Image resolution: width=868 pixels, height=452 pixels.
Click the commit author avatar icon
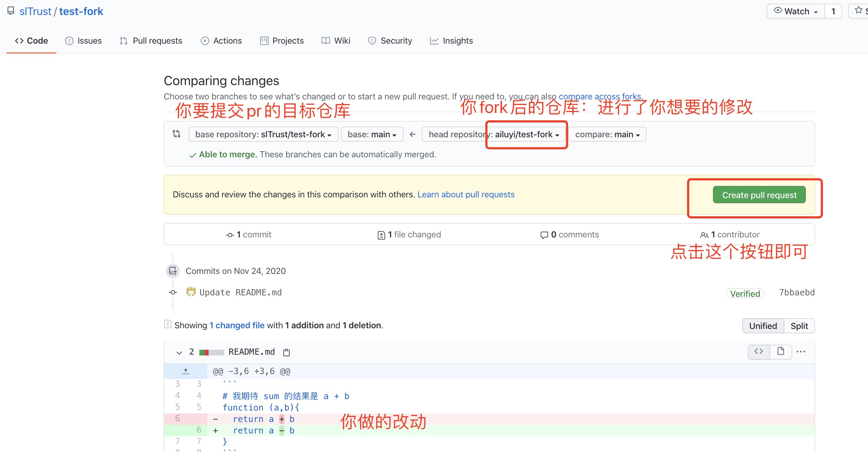pyautogui.click(x=191, y=292)
